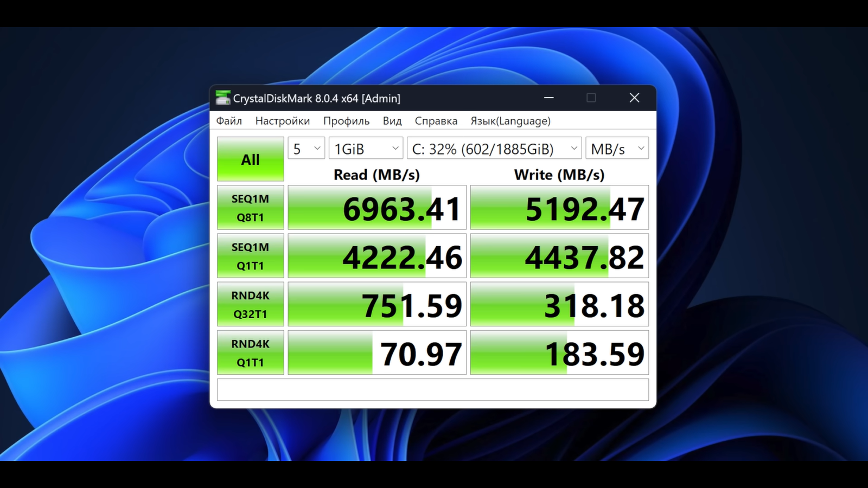Run all benchmarks with the All button
The image size is (868, 488).
click(250, 159)
